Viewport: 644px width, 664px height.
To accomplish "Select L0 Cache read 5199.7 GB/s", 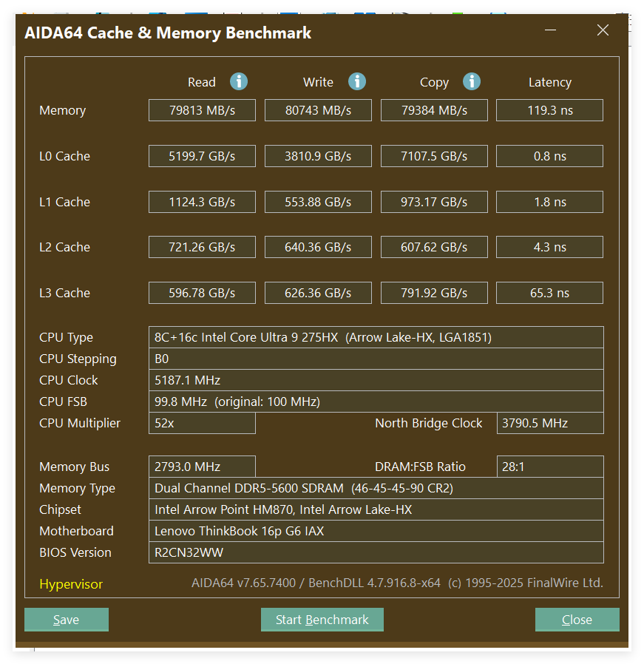I will tap(202, 156).
